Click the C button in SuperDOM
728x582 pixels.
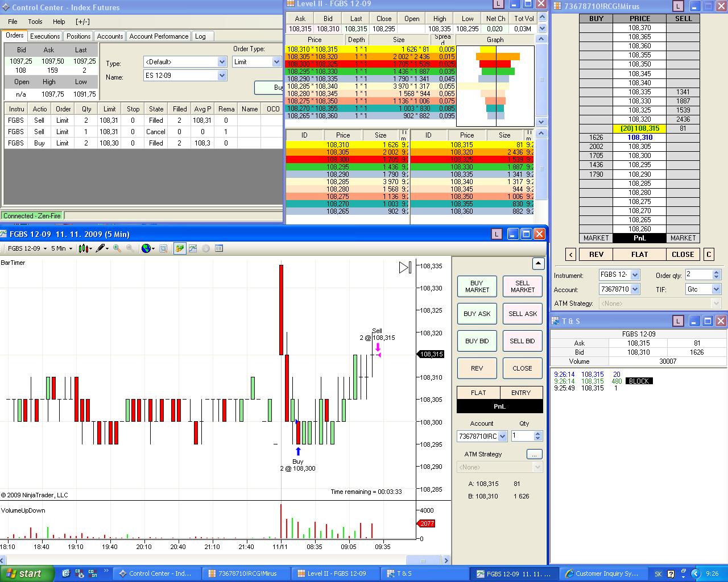click(x=709, y=254)
